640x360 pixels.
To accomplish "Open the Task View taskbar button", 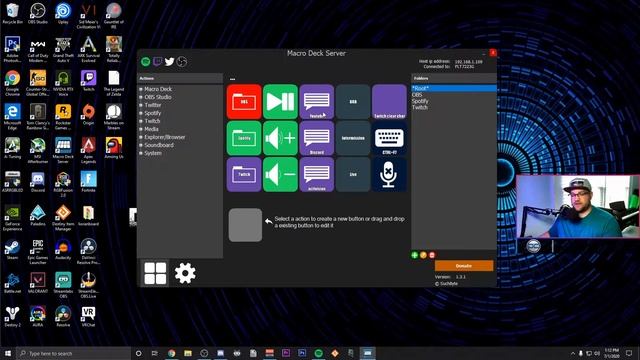I will tap(155, 353).
